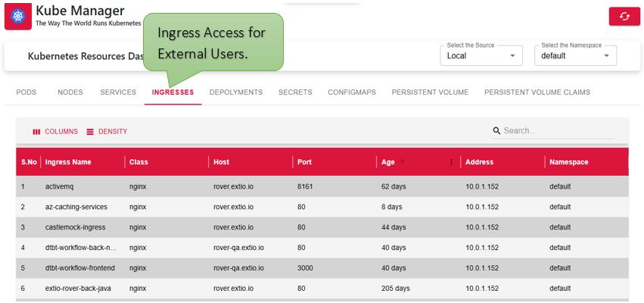The image size is (644, 303).
Task: Switch to the PODS tab
Action: pos(26,92)
